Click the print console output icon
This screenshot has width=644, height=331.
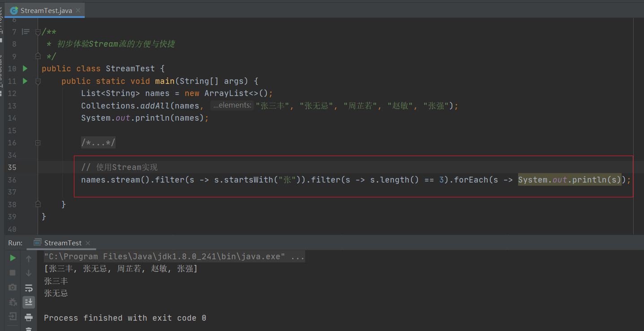pyautogui.click(x=29, y=317)
